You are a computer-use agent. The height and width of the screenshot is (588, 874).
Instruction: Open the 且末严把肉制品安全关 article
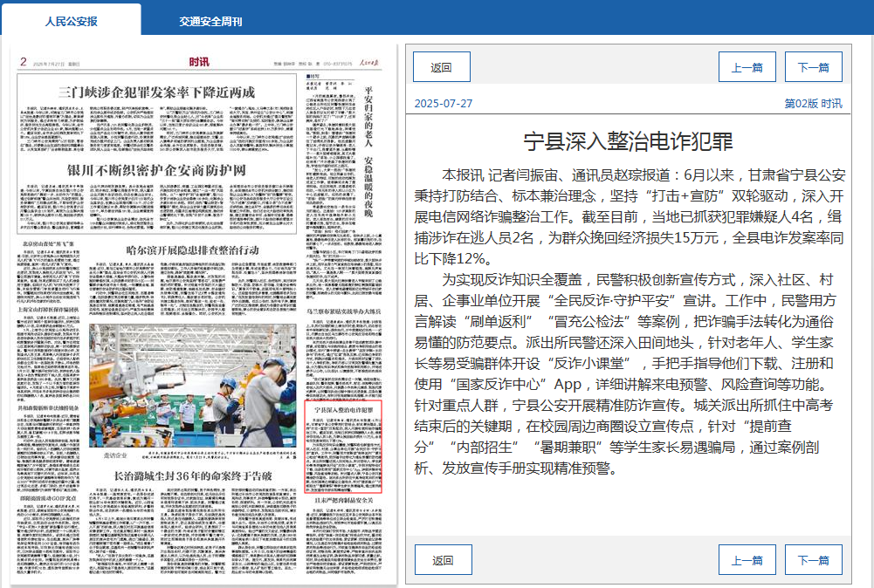click(342, 500)
